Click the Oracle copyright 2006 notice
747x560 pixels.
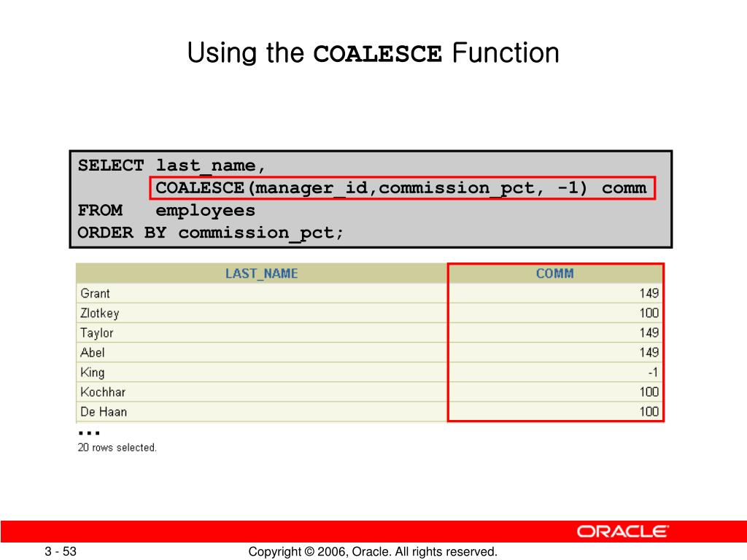[373, 552]
